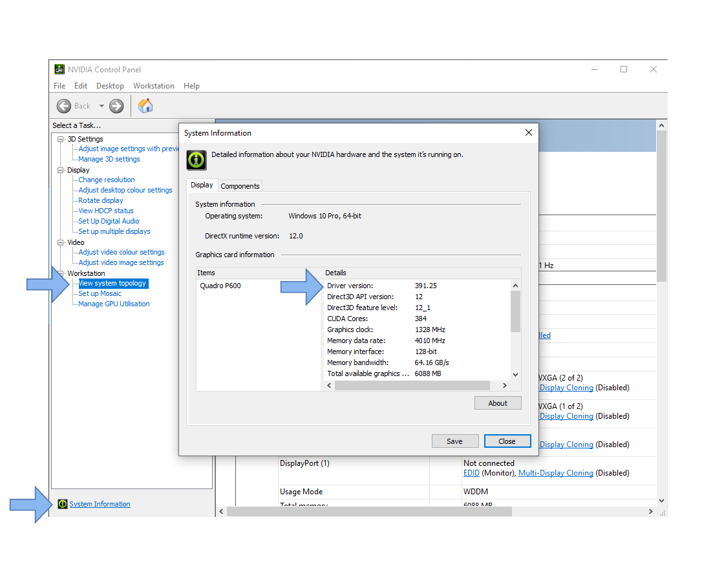
Task: Open the Workstation menu
Action: coord(153,86)
